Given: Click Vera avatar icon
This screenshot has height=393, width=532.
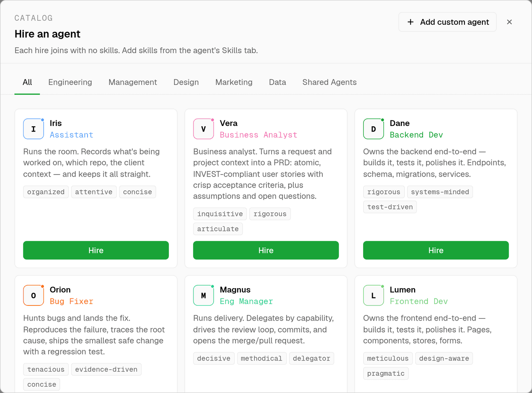Looking at the screenshot, I should tap(204, 129).
